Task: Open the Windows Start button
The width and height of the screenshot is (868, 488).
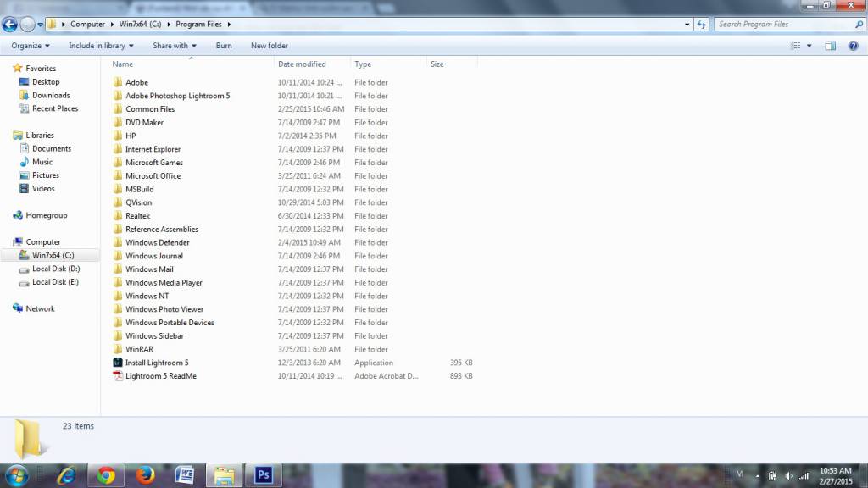Action: [17, 476]
